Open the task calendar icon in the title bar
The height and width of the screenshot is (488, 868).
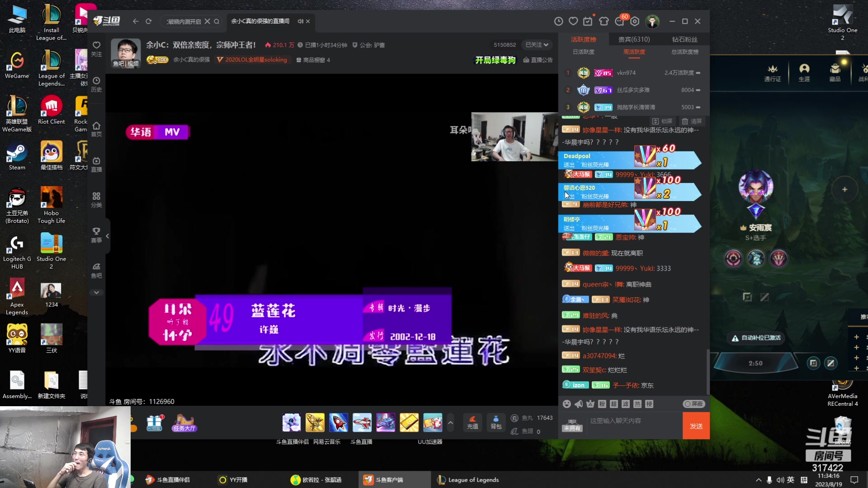589,21
